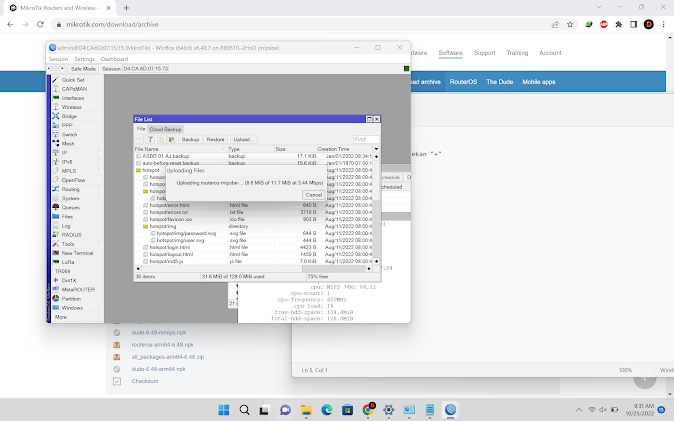The height and width of the screenshot is (421, 674).
Task: Click the Find field in File List
Action: tap(366, 139)
